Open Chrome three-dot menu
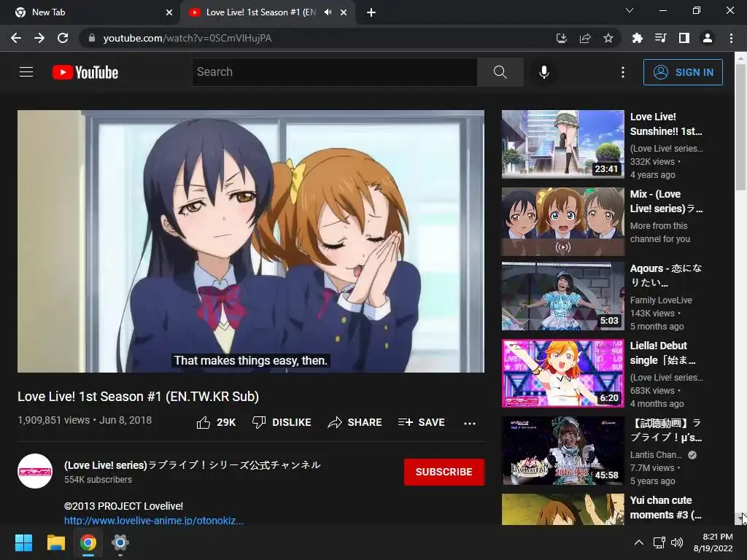Viewport: 747px width, 560px height. click(x=731, y=38)
